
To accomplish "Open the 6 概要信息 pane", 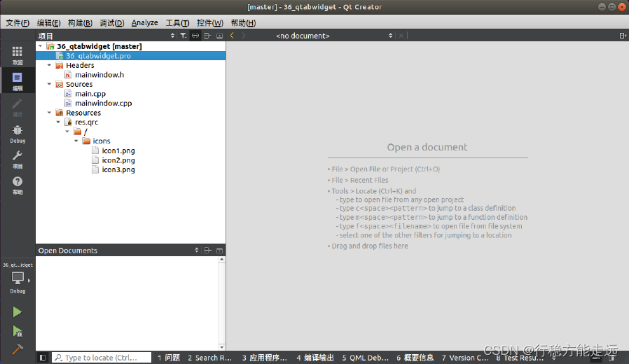I will point(415,358).
